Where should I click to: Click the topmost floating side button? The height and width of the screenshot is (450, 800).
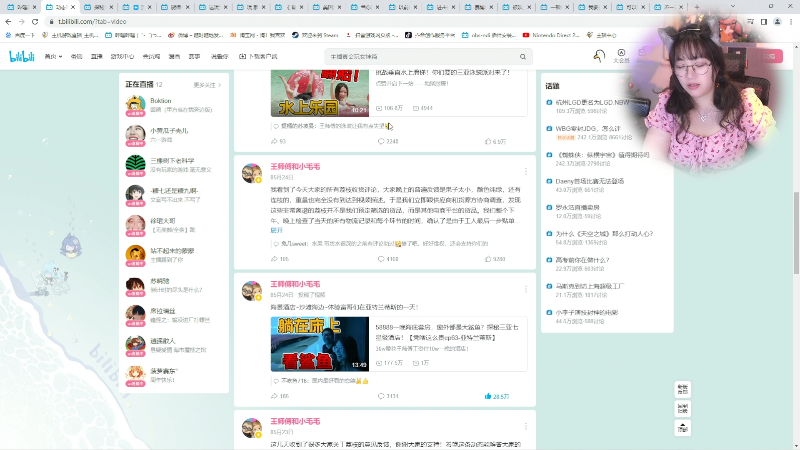683,389
